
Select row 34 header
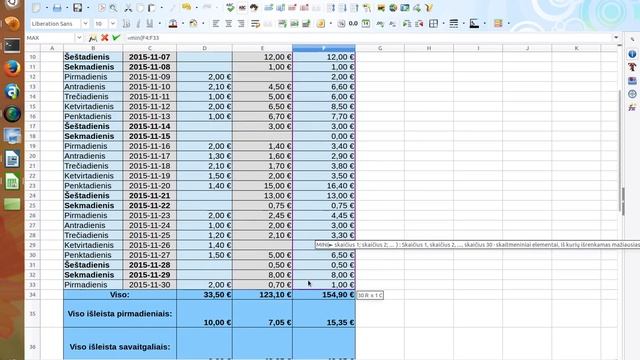click(33, 295)
